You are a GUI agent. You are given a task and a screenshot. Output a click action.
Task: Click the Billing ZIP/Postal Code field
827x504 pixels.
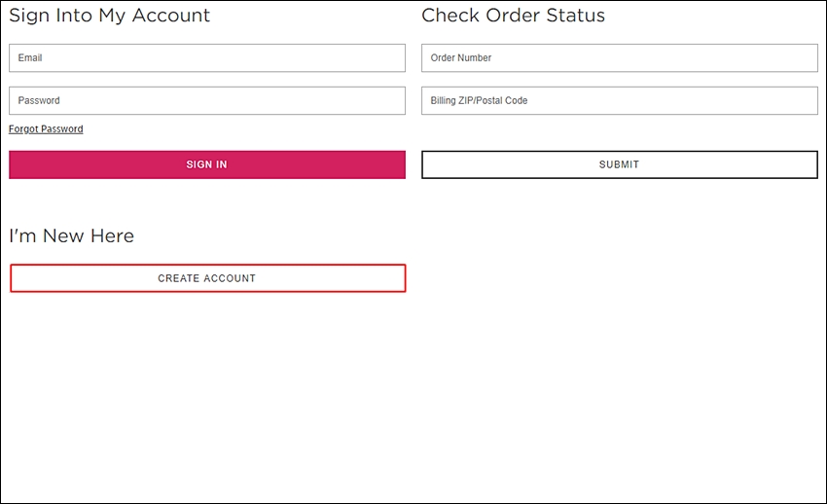(x=619, y=100)
